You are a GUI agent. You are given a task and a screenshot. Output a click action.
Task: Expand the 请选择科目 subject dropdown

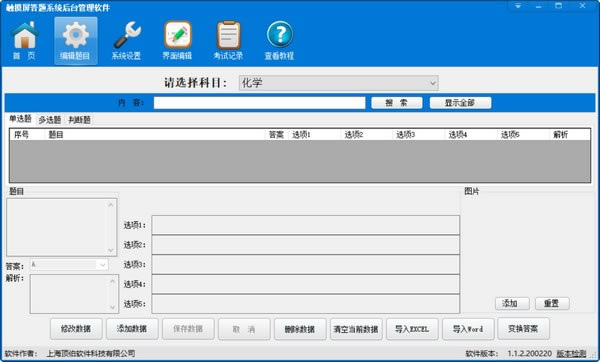433,83
